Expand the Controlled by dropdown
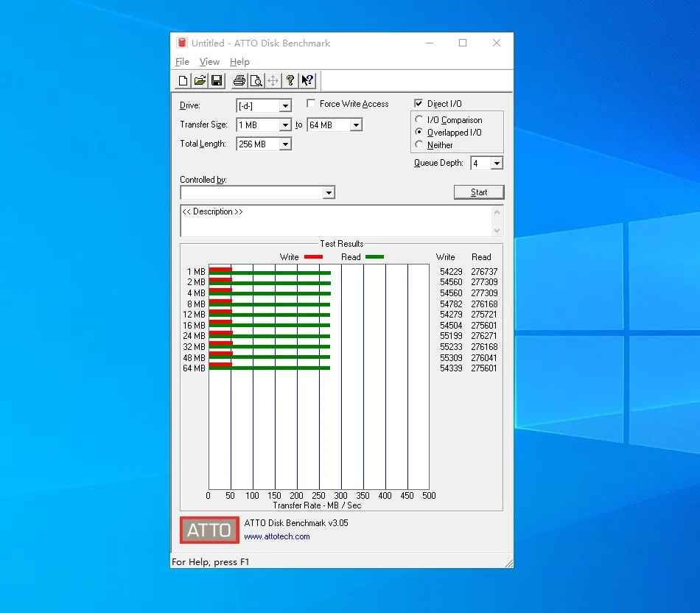Viewport: 700px width, 613px height. tap(329, 193)
